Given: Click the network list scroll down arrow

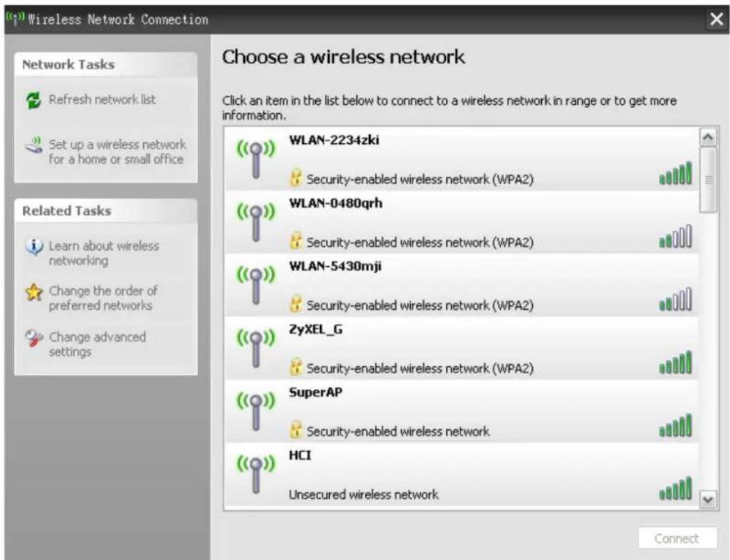Looking at the screenshot, I should click(x=708, y=500).
